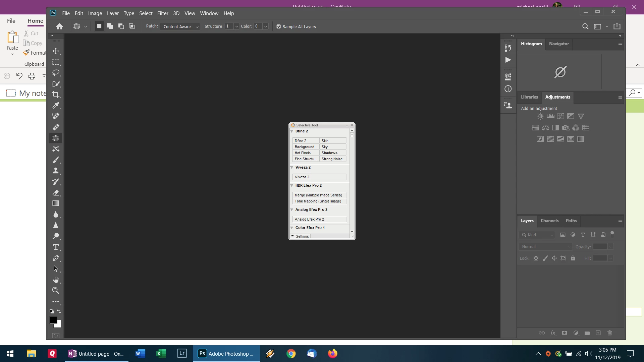
Task: Open the Filter menu
Action: pos(163,13)
